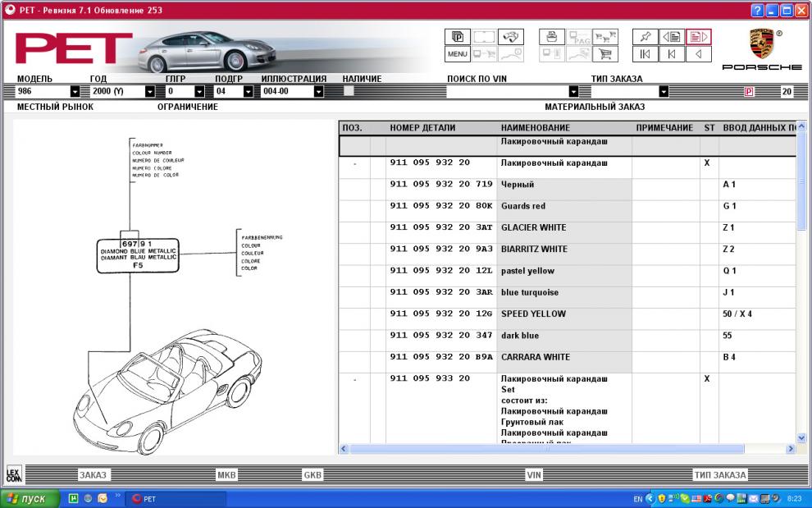Select the GLACIER WHITE row
Image resolution: width=812 pixels, height=508 pixels.
[567, 233]
